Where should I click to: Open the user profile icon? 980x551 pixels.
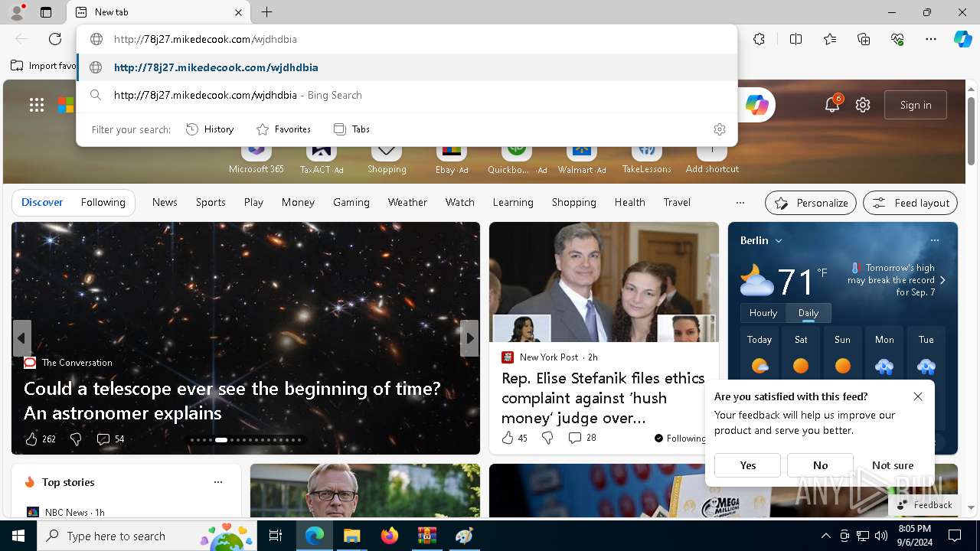pyautogui.click(x=16, y=11)
